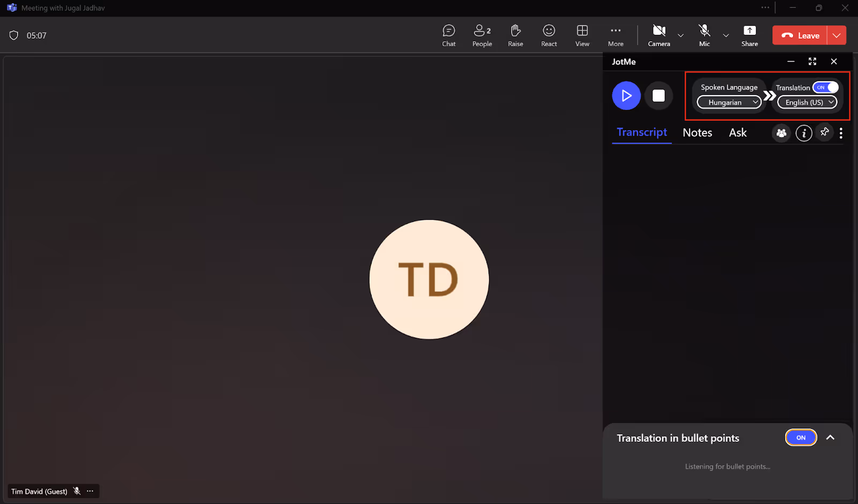Screen dimensions: 858x504
Task: Leave the meeting
Action: (800, 35)
